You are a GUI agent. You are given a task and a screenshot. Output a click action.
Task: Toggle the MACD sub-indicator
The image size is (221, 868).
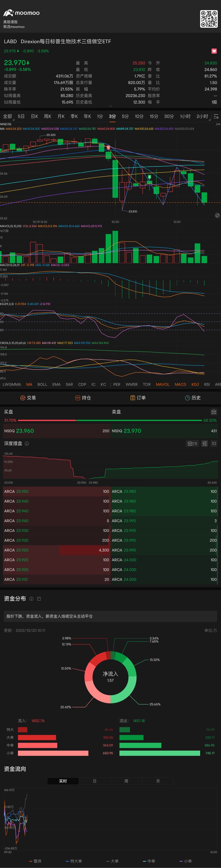tap(180, 384)
